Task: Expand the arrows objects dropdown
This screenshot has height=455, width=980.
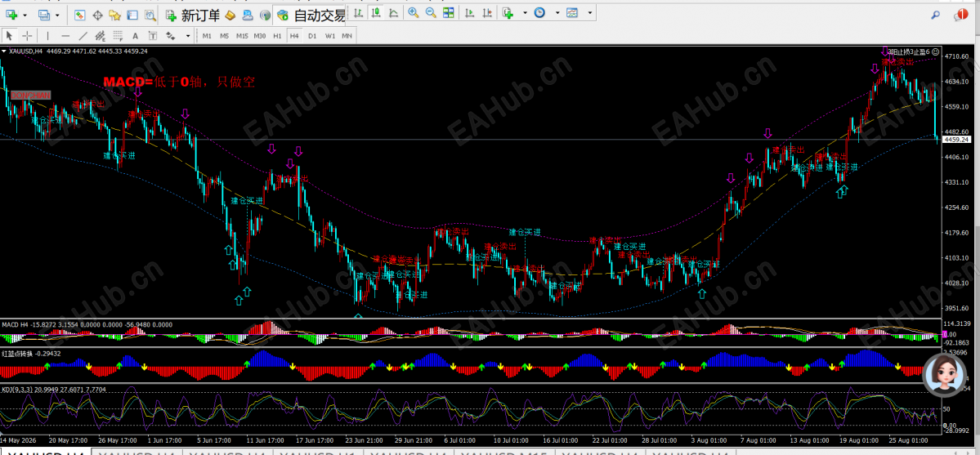Action: [x=188, y=36]
